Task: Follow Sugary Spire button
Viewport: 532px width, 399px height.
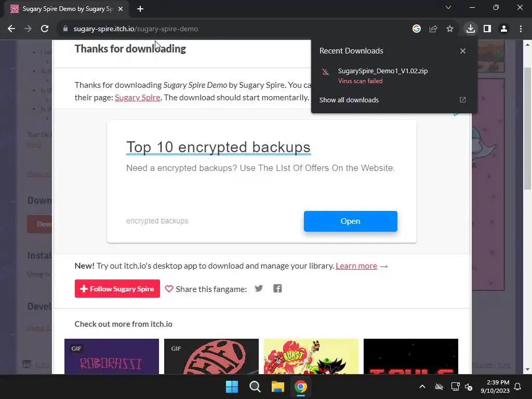Action: coord(117,289)
